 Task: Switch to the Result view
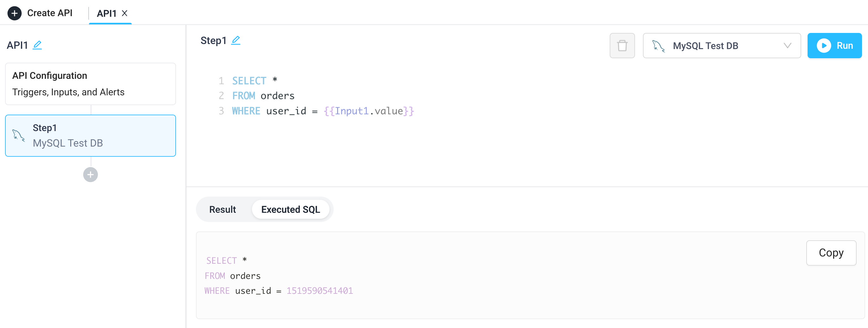click(223, 209)
